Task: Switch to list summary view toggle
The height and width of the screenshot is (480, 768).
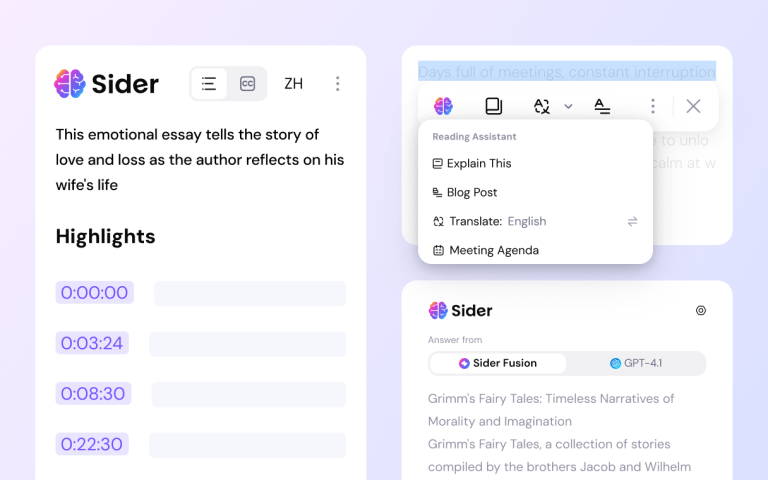Action: pyautogui.click(x=209, y=84)
